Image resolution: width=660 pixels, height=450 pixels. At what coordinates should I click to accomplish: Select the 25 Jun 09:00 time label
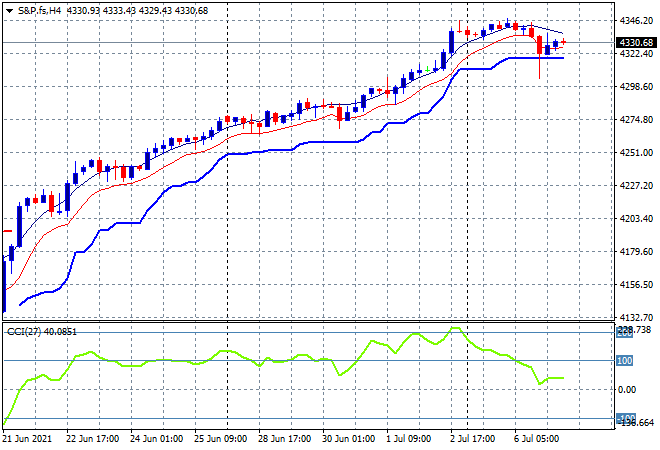pos(221,439)
